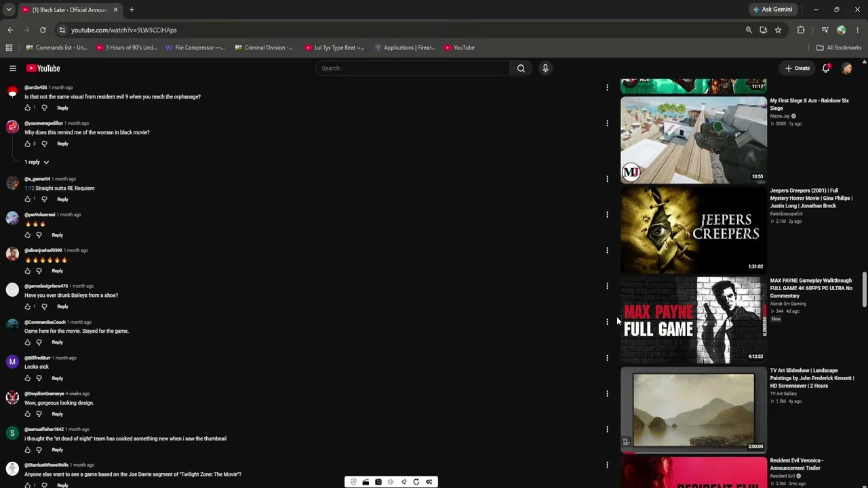View site information icon in address bar
This screenshot has height=488, width=868.
62,30
